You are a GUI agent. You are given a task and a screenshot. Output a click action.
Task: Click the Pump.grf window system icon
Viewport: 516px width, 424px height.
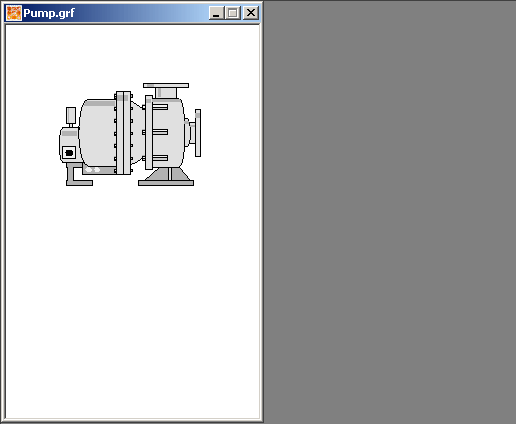coord(14,13)
